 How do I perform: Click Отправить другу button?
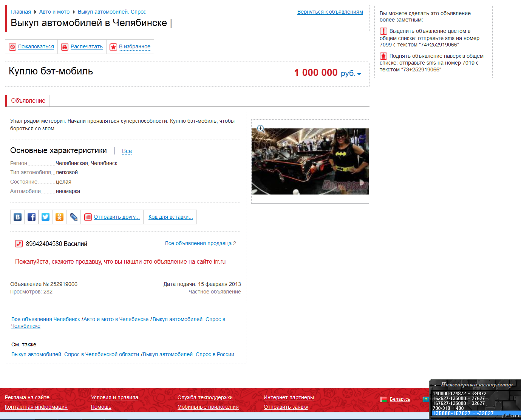tap(116, 217)
